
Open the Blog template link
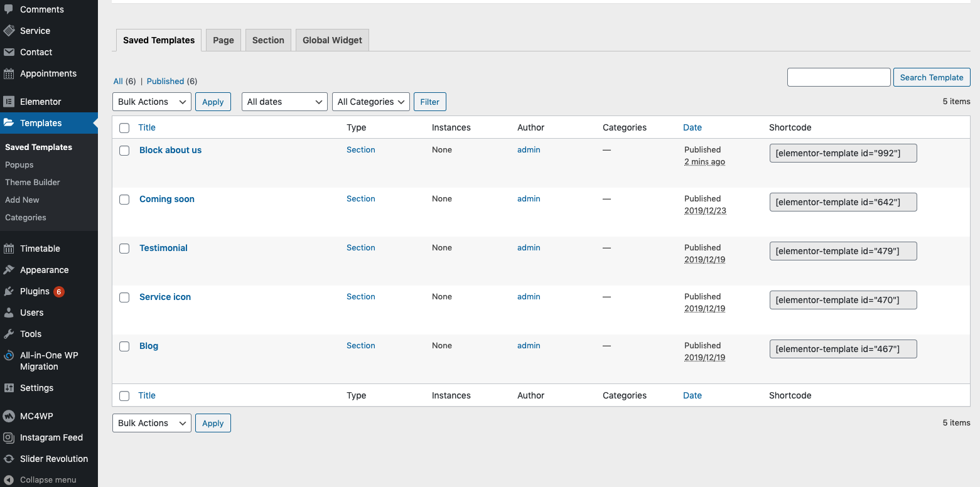(x=149, y=346)
